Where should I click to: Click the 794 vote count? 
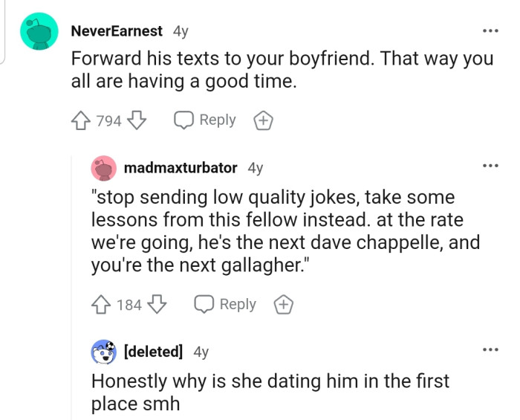[x=109, y=120]
